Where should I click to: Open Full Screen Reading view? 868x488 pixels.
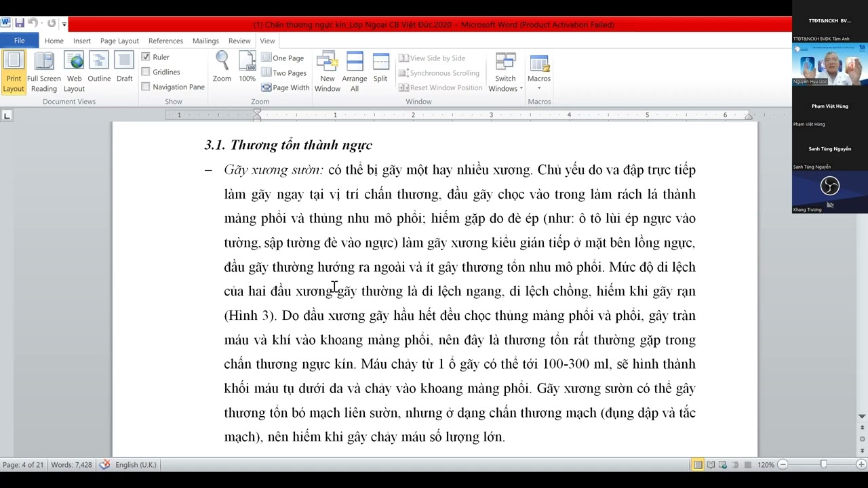[x=44, y=73]
